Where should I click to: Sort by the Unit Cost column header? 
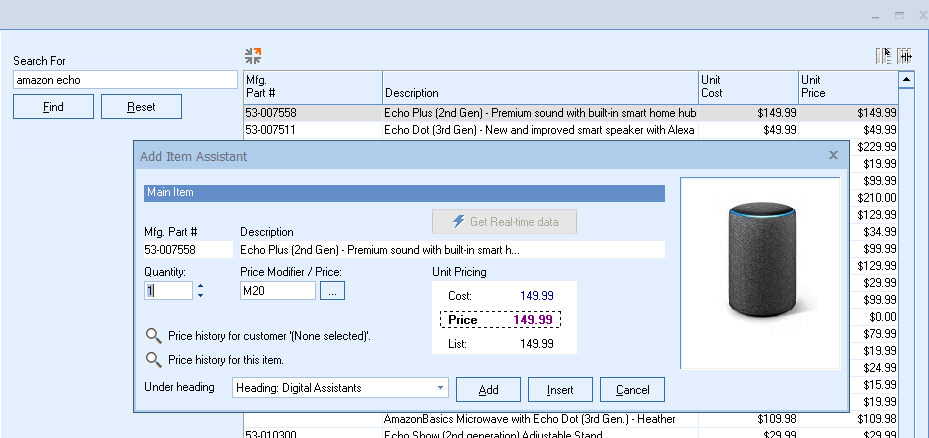pyautogui.click(x=747, y=86)
